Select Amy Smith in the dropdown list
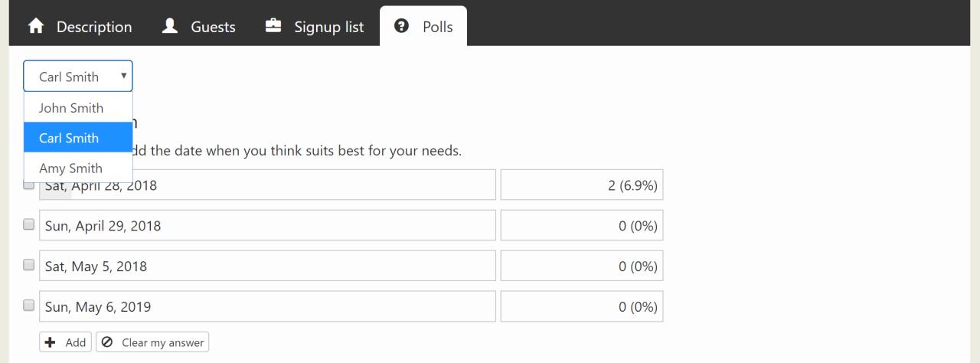Screen dimensions: 980x363 [x=78, y=168]
